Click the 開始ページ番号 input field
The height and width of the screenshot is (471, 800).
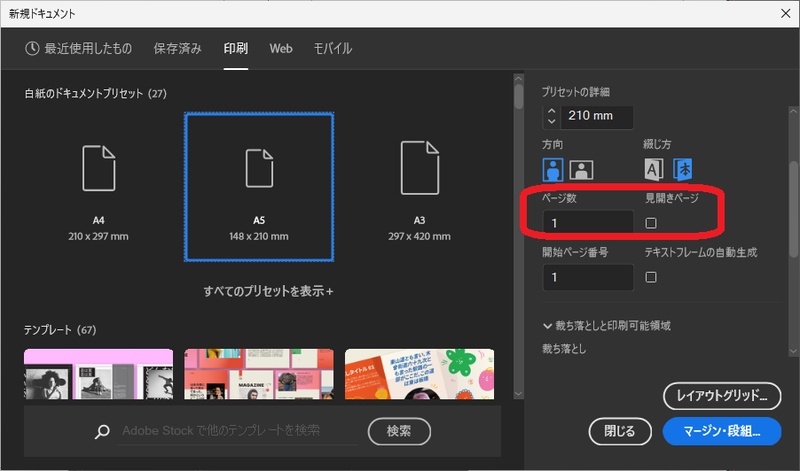(x=588, y=277)
